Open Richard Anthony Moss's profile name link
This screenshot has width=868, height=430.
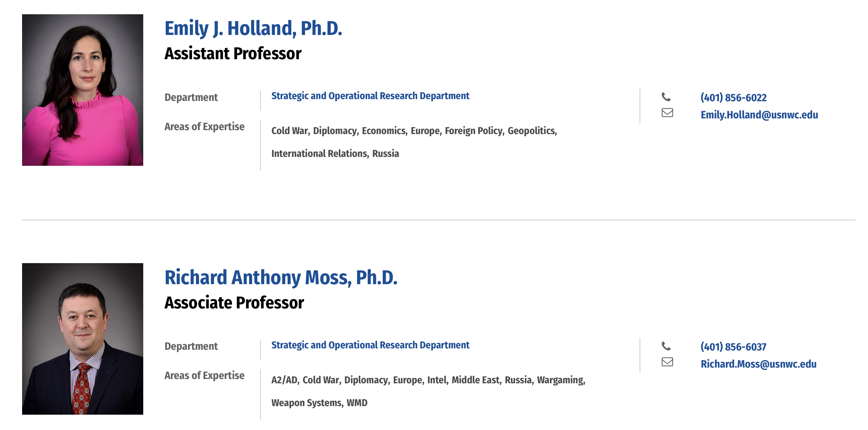coord(281,278)
